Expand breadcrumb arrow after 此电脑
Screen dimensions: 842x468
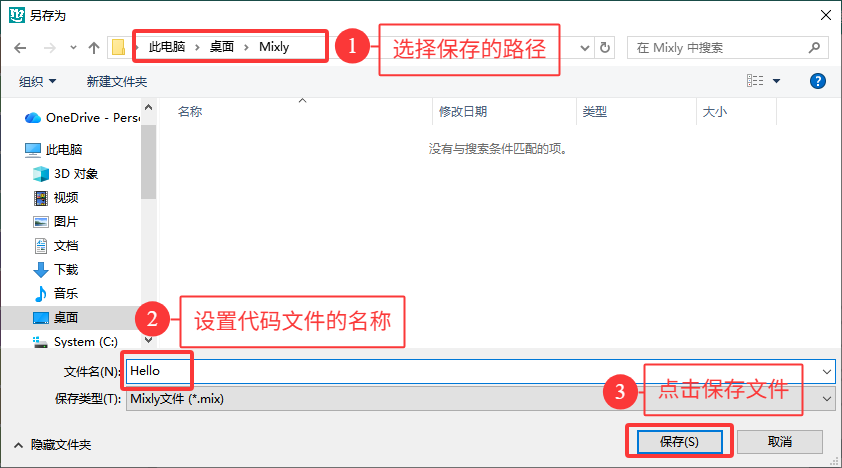tap(197, 47)
